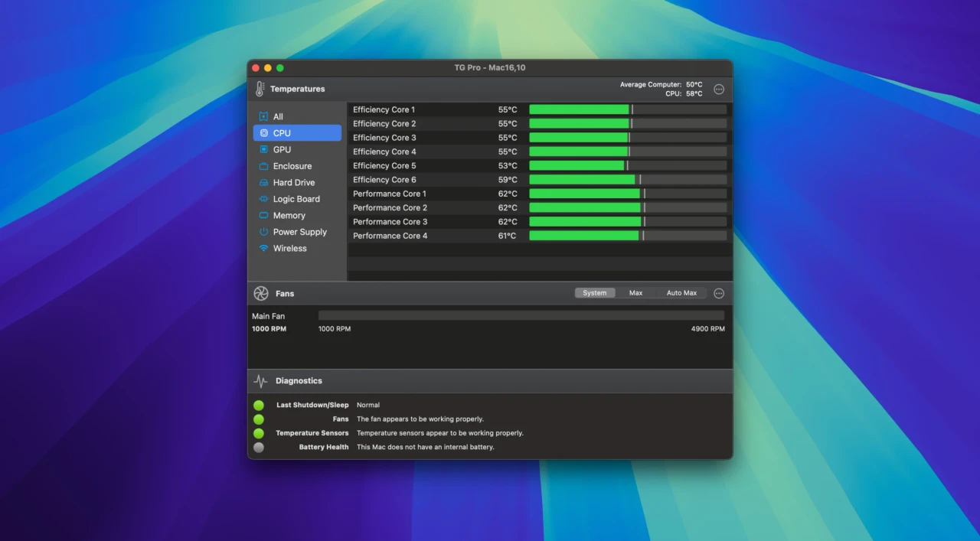The image size is (980, 541).
Task: Open the Temperatures more options menu
Action: click(719, 89)
